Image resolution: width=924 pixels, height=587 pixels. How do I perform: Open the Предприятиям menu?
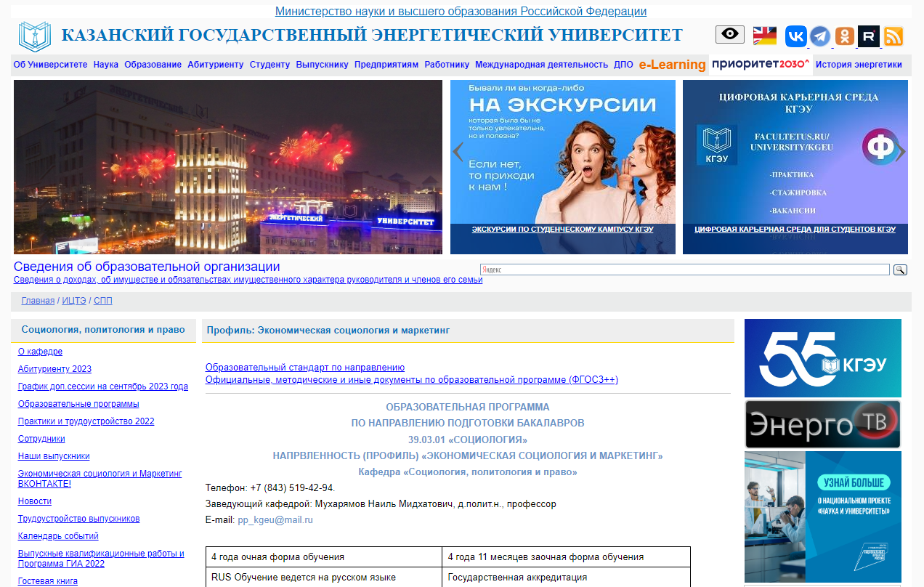click(x=386, y=65)
